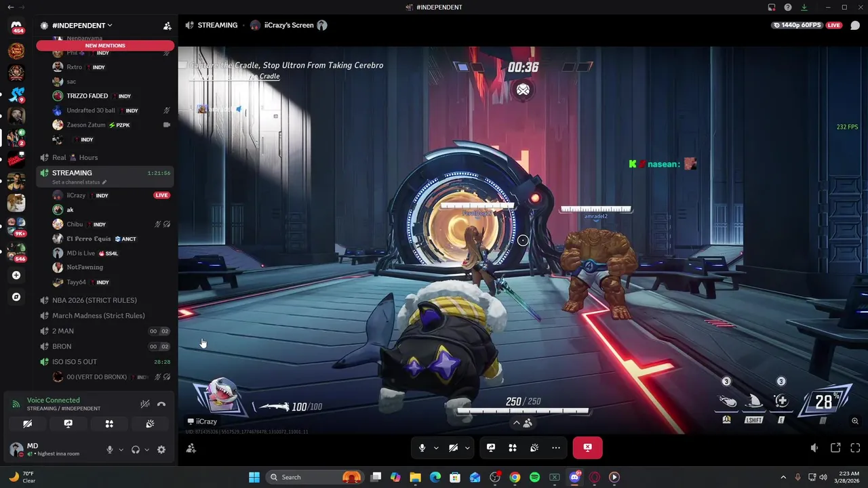868x488 pixels.
Task: Join the Real Hours voice channel
Action: [105, 157]
